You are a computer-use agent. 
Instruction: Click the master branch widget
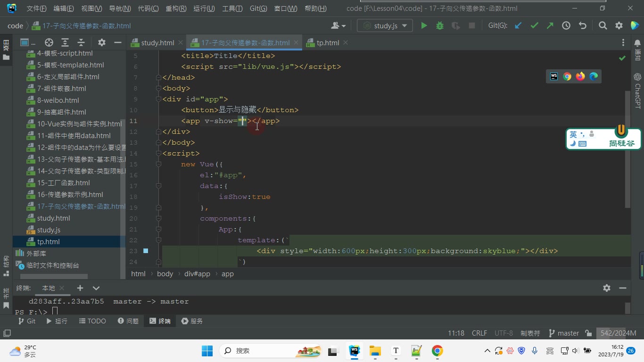(x=564, y=333)
